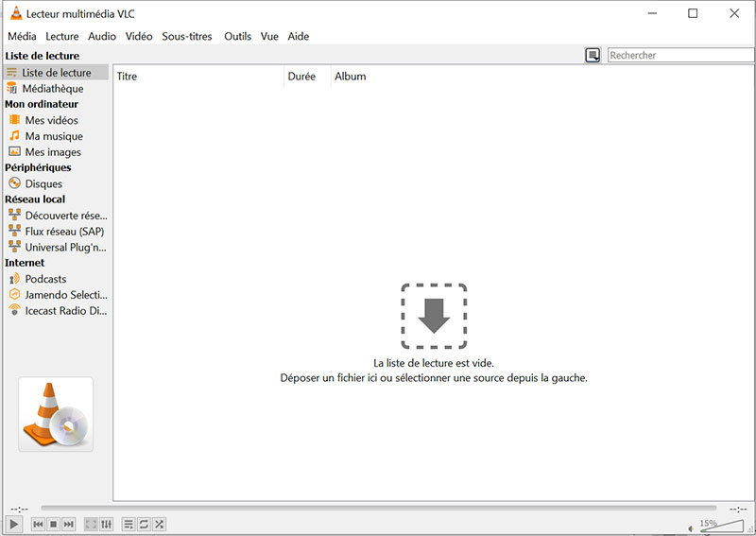The width and height of the screenshot is (756, 536).
Task: Click the Mes vidéos film icon
Action: coord(15,120)
